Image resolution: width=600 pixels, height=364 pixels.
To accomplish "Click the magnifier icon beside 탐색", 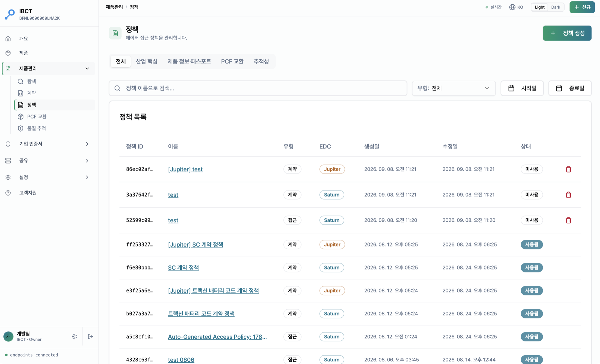I will pos(21,81).
